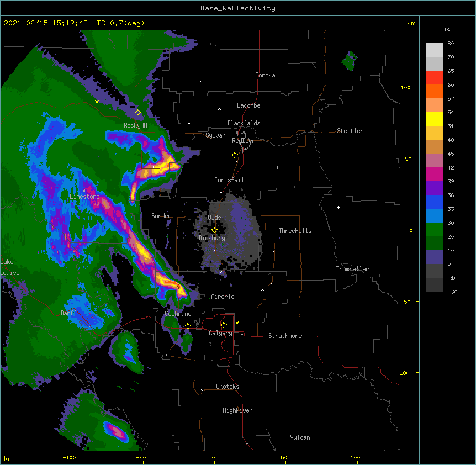Click the Didsbury city label
476x465 pixels.
pos(212,238)
